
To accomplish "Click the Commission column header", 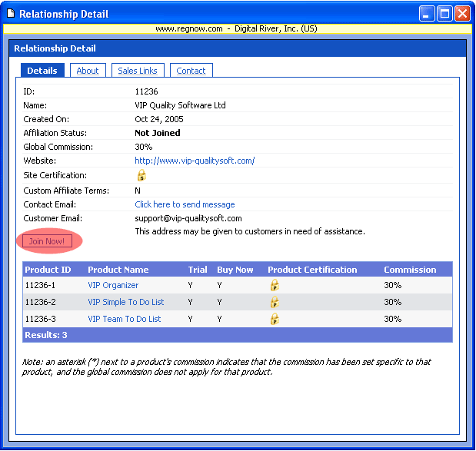I will pyautogui.click(x=410, y=270).
